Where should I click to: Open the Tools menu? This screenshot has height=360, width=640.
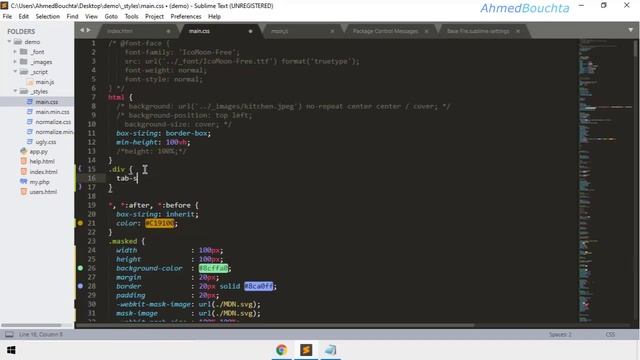[131, 16]
